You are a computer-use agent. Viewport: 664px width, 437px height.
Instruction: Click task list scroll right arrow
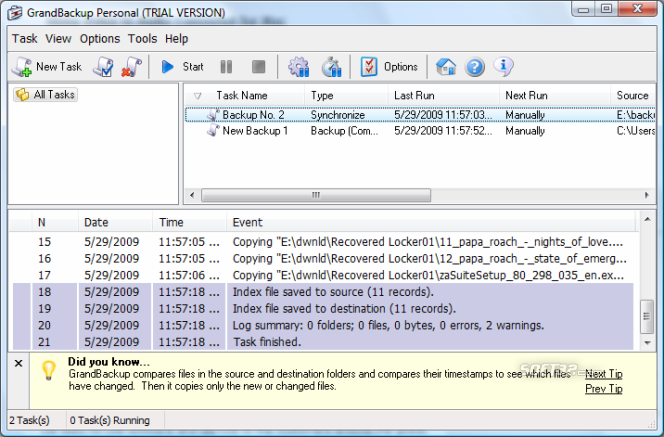pos(647,195)
